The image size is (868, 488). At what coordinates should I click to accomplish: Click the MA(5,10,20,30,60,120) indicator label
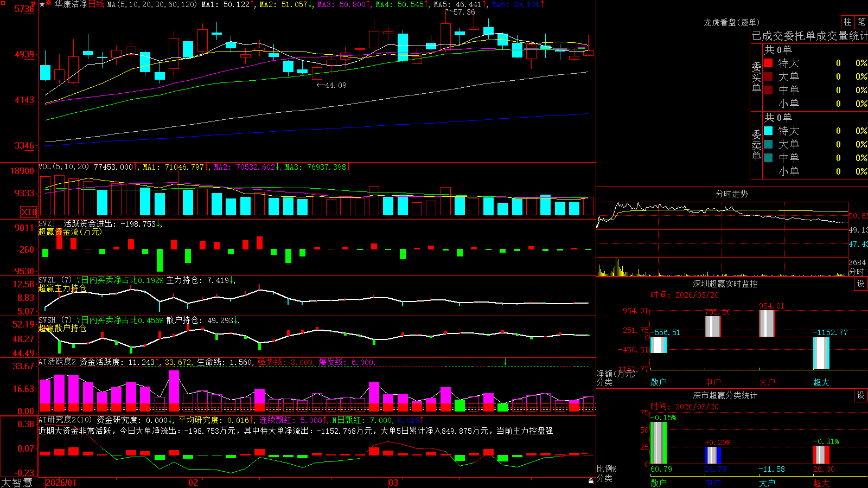coord(152,4)
